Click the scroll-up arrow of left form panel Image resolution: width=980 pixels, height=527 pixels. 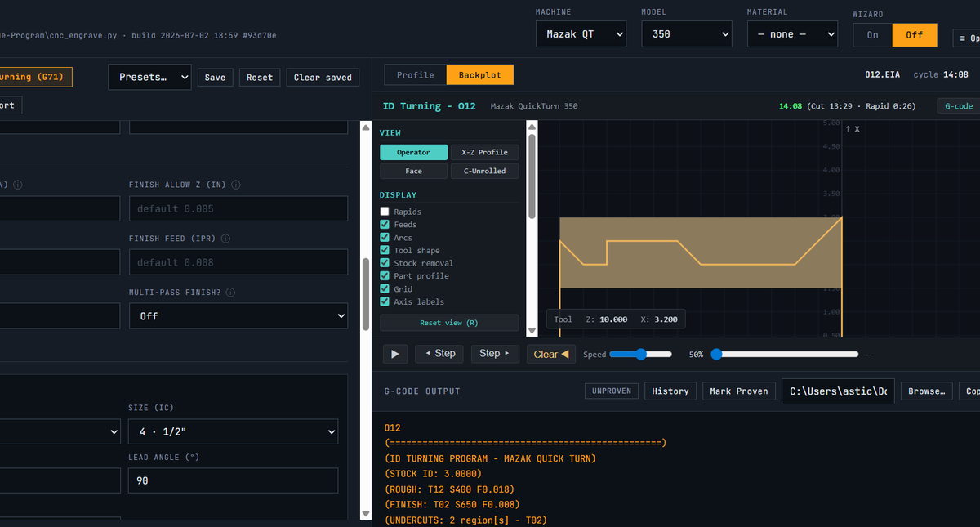pos(366,127)
